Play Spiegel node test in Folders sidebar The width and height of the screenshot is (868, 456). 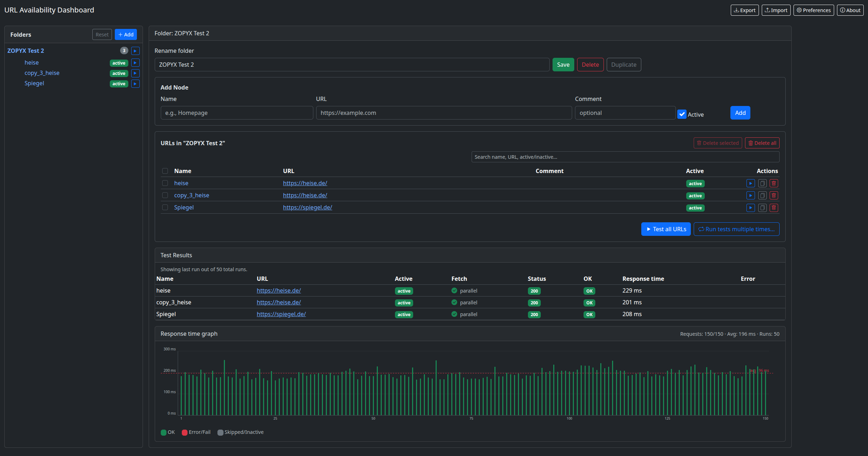click(135, 83)
